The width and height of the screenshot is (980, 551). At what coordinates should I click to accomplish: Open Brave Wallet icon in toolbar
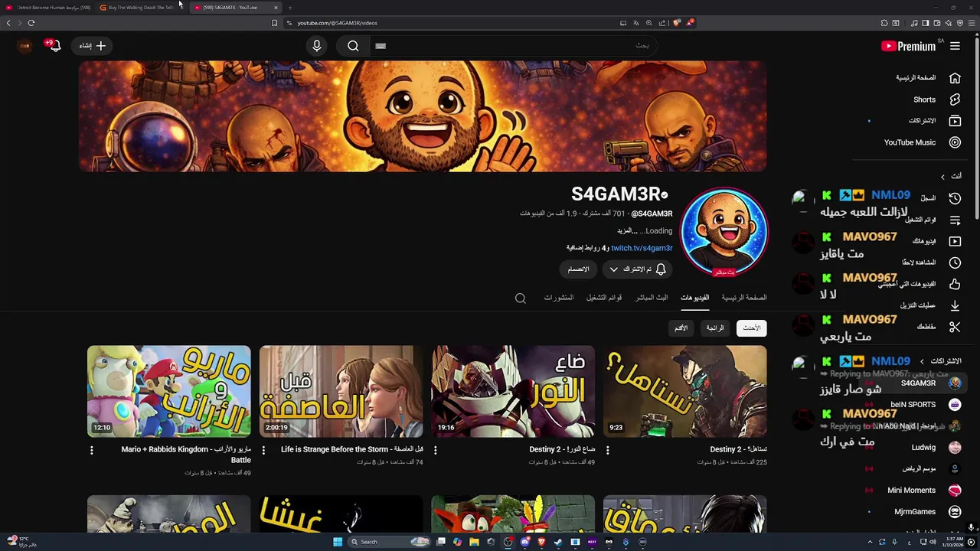coord(937,23)
